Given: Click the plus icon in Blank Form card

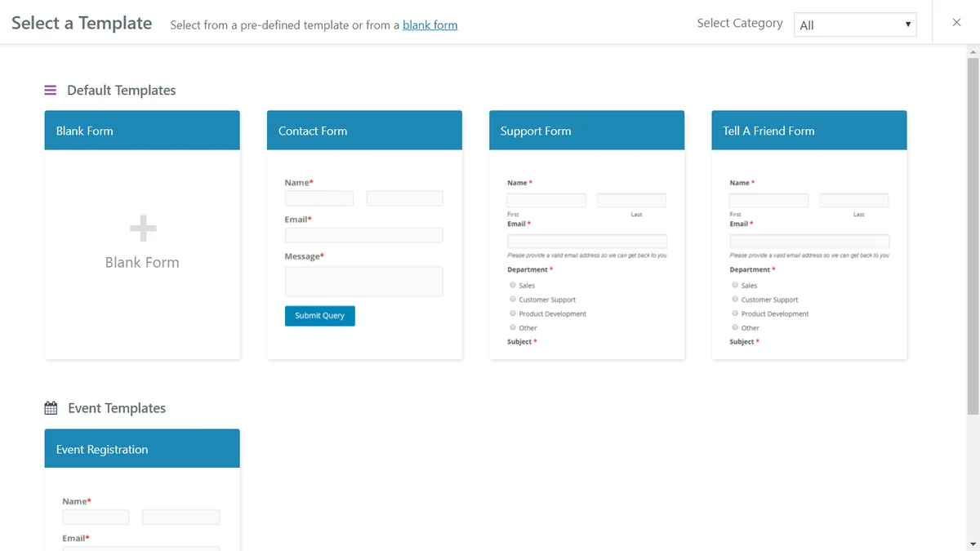Looking at the screenshot, I should (143, 229).
